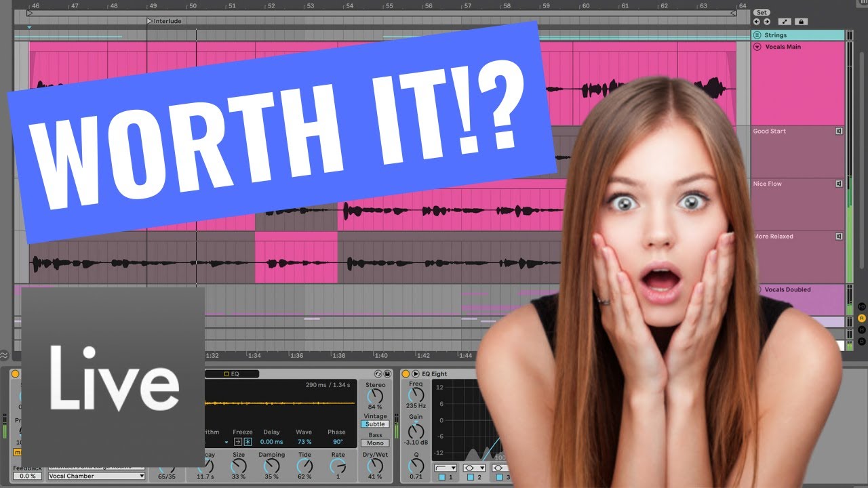Open EQ band 1 filter type dropdown
This screenshot has width=868, height=488.
click(444, 468)
